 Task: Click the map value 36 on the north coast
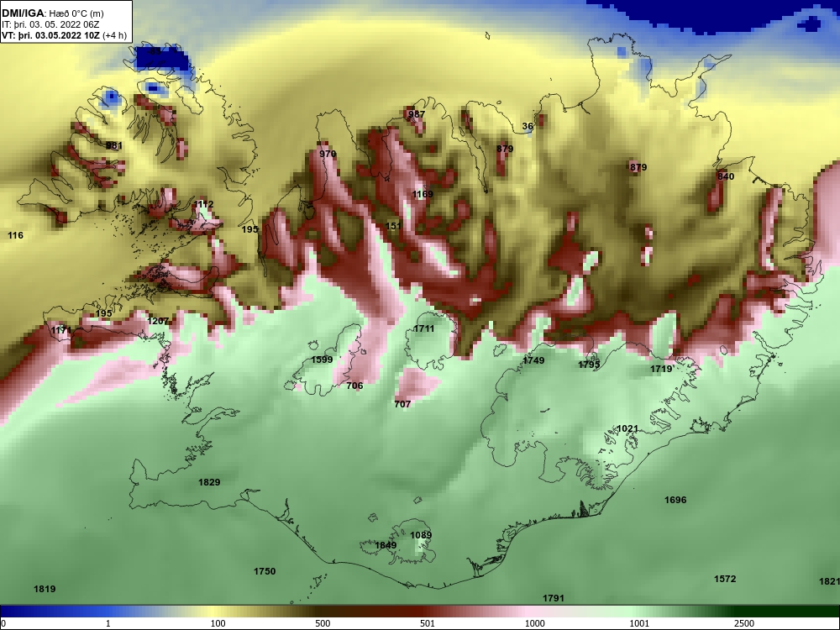click(528, 127)
